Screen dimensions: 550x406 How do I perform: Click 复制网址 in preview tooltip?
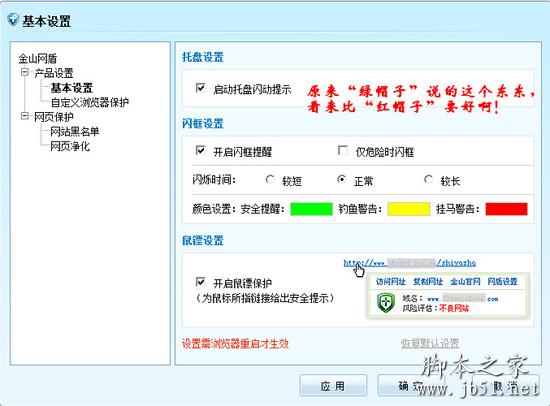(x=428, y=281)
